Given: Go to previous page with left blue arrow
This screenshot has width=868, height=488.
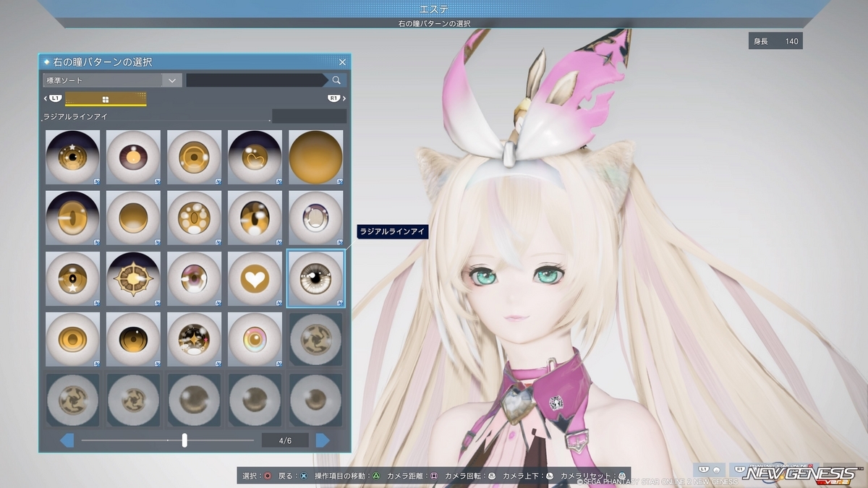Looking at the screenshot, I should 67,440.
